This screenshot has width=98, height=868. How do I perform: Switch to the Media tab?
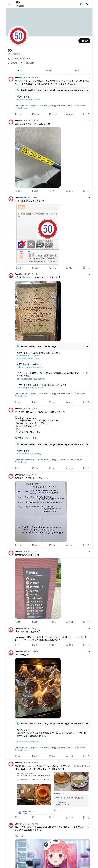tap(78, 70)
